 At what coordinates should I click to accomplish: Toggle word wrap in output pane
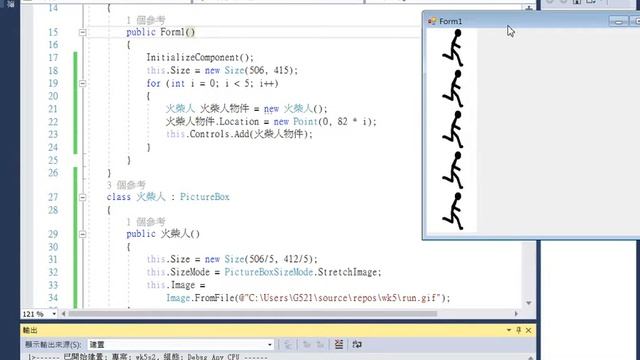coord(357,344)
